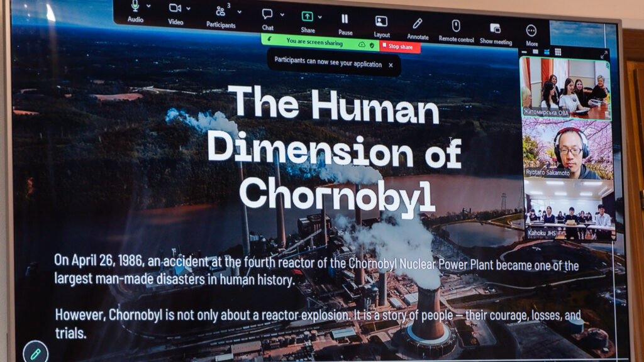Dismiss the 'Participants can now see' notification
Viewport: 644px width, 362px height.
[x=390, y=65]
